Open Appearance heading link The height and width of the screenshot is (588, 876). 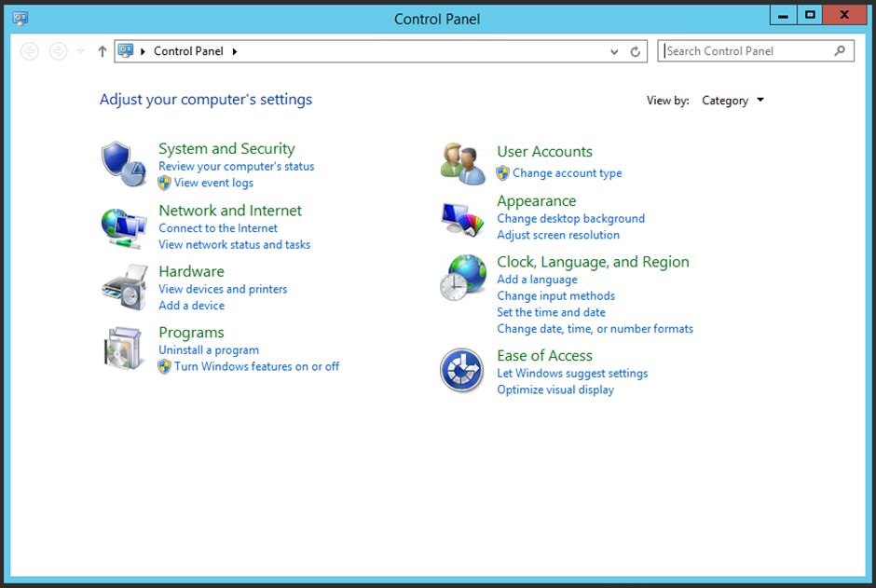[x=537, y=201]
